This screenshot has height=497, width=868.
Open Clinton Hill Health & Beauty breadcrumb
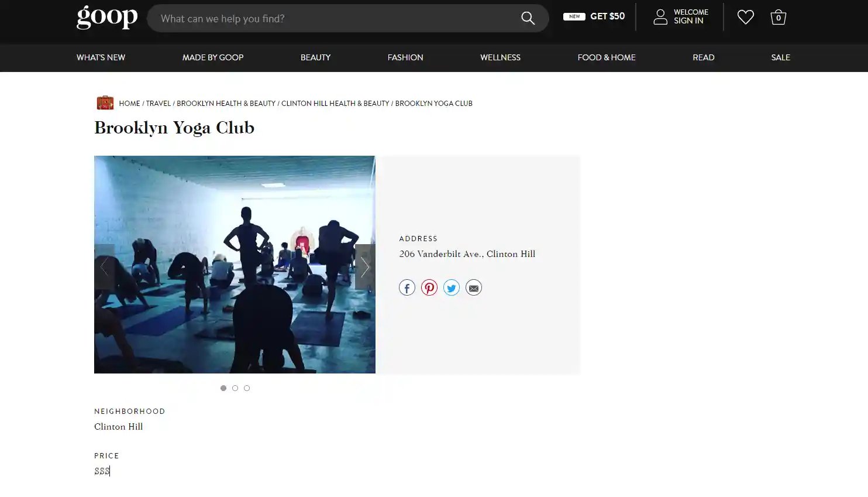[335, 104]
